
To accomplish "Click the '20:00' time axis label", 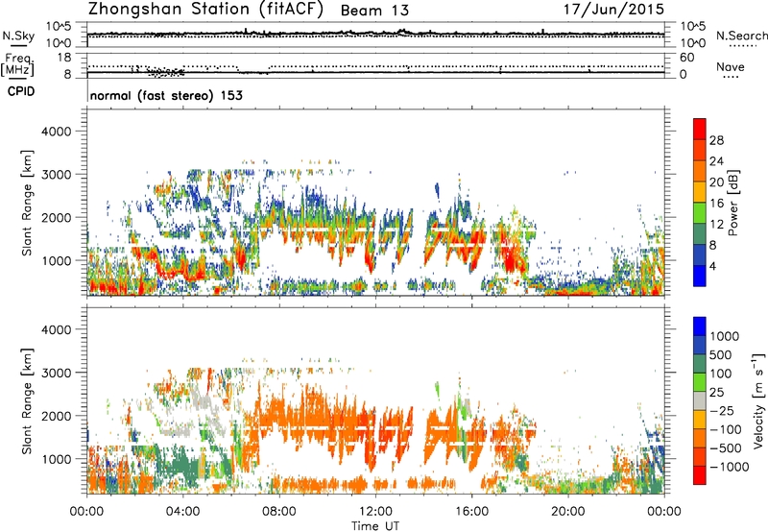I will click(568, 512).
